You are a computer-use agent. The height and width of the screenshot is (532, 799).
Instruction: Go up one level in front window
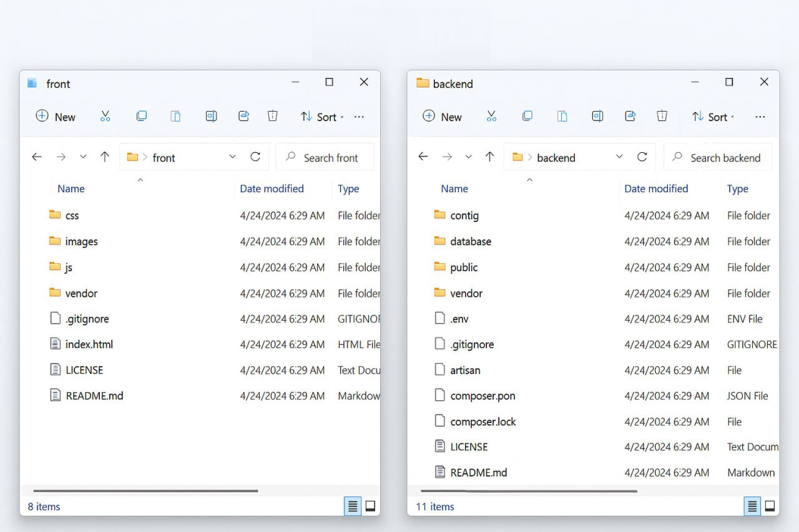105,157
